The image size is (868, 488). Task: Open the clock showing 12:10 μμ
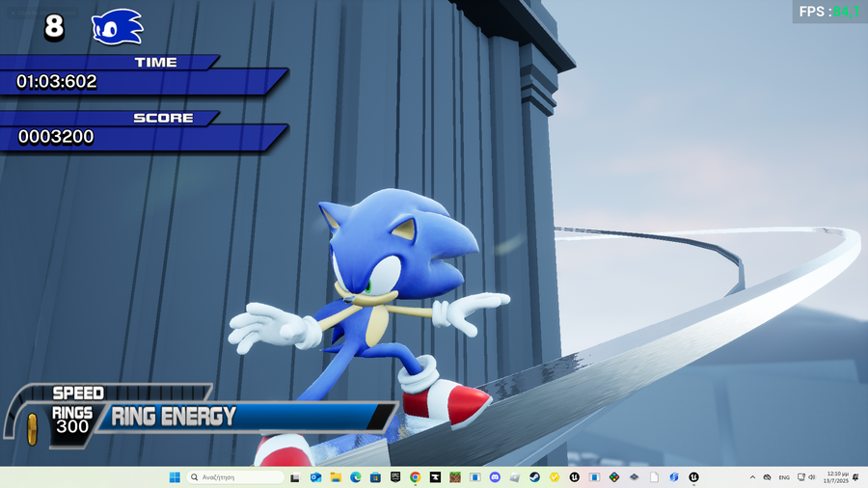[x=836, y=477]
